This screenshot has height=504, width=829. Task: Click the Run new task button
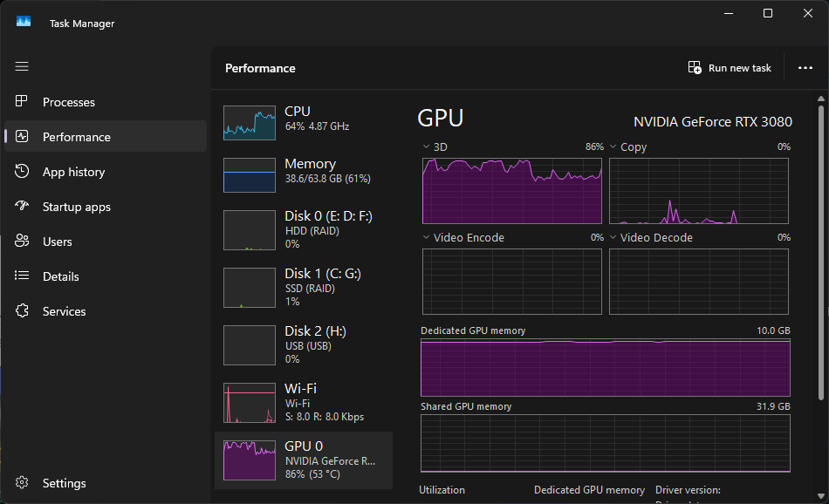coord(730,68)
